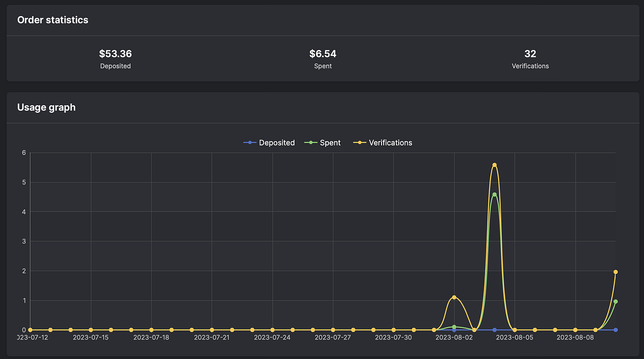Click the Verifications label under 32

[530, 66]
